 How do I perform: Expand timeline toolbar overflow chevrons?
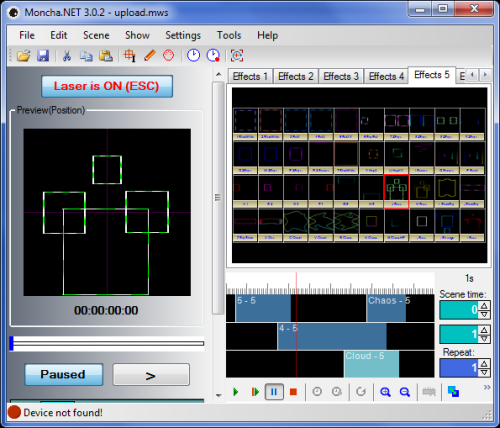[x=487, y=387]
